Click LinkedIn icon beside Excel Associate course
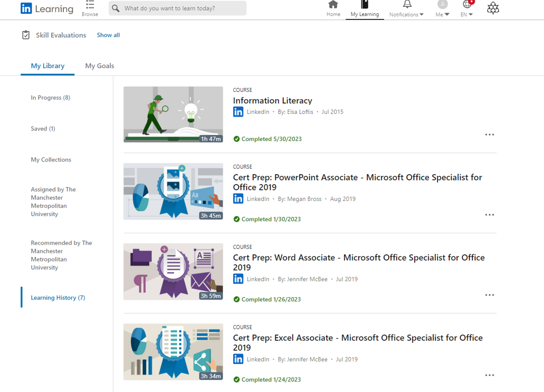Image resolution: width=544 pixels, height=392 pixels. coord(238,359)
